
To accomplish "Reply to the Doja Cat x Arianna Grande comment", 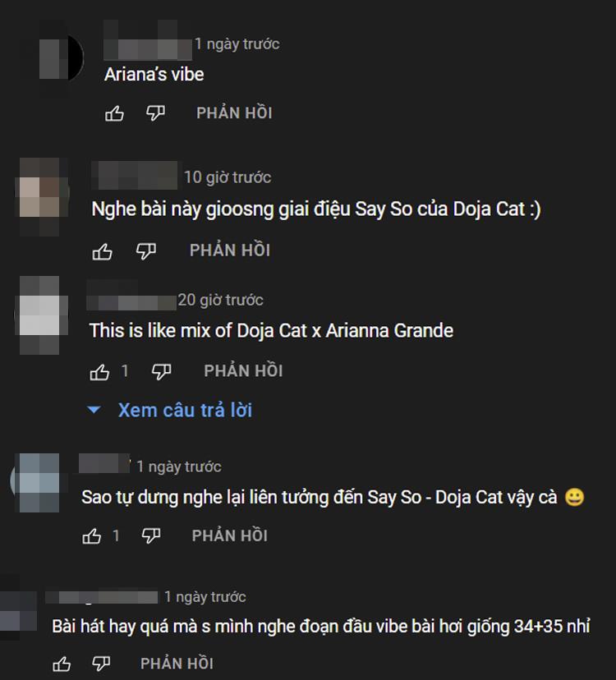I will click(243, 371).
